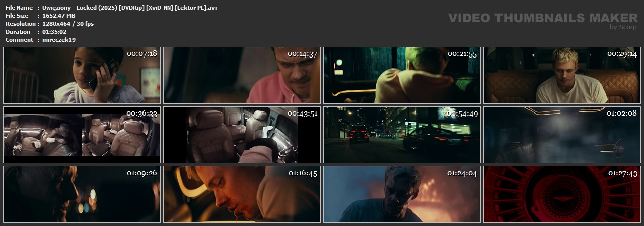
Task: Pick the dark frame at 01:02:08
Action: coord(562,135)
